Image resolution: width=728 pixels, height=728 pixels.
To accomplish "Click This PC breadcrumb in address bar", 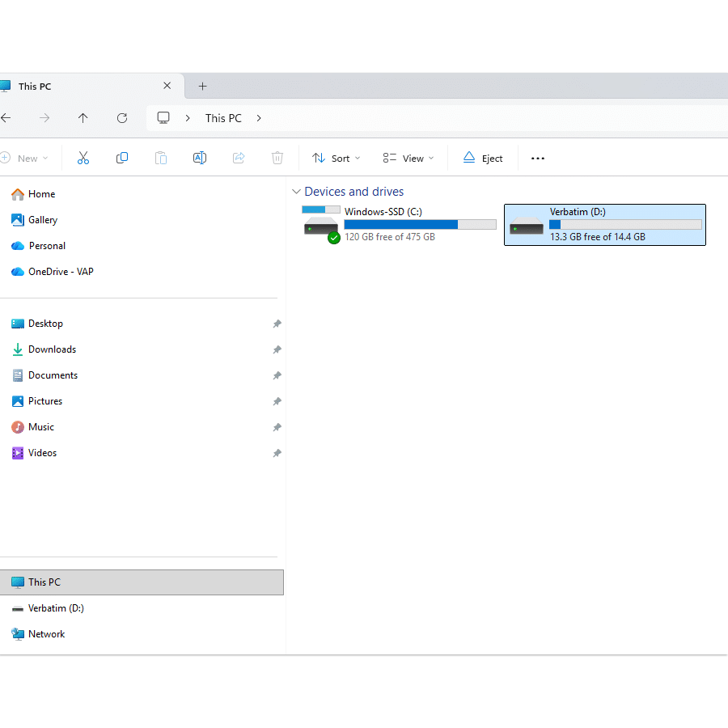I will [223, 118].
